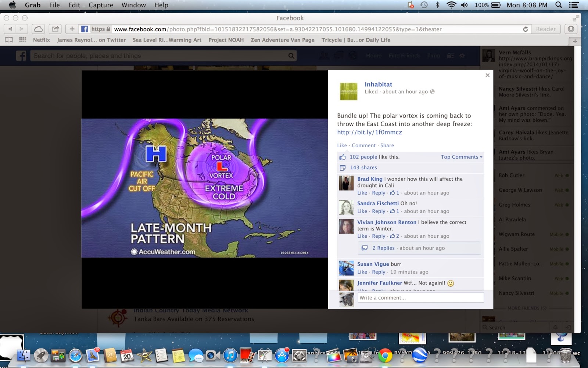
Task: Close the photo theater with the X
Action: tap(487, 75)
